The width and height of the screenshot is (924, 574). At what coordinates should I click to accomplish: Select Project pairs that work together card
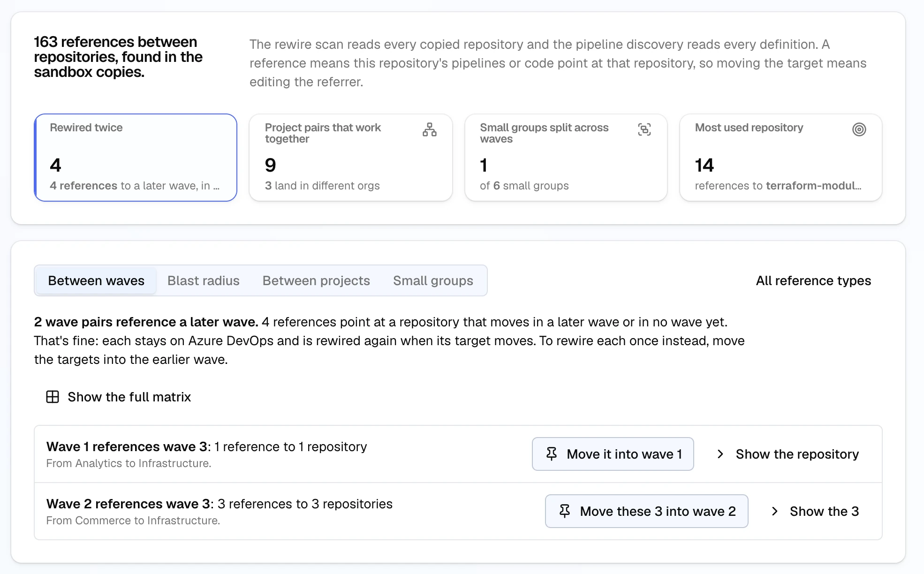pos(351,158)
